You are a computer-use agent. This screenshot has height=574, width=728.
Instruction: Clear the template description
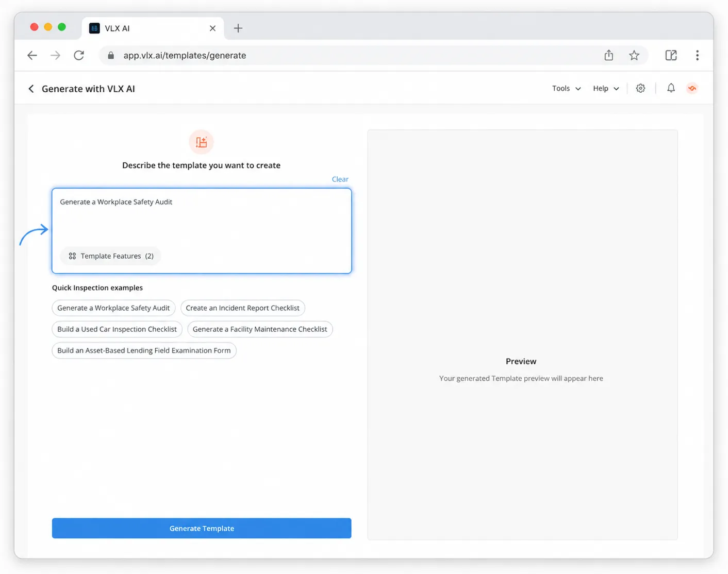[x=340, y=179]
